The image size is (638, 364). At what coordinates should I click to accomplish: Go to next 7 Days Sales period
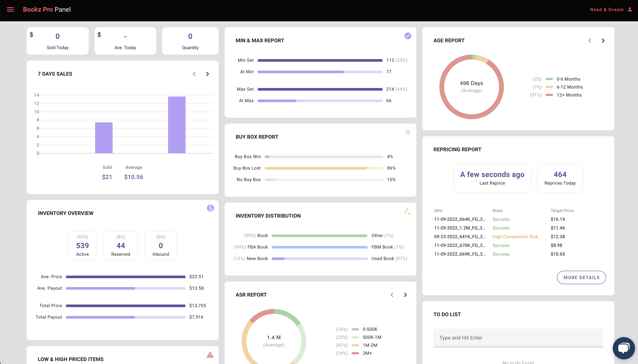[207, 74]
